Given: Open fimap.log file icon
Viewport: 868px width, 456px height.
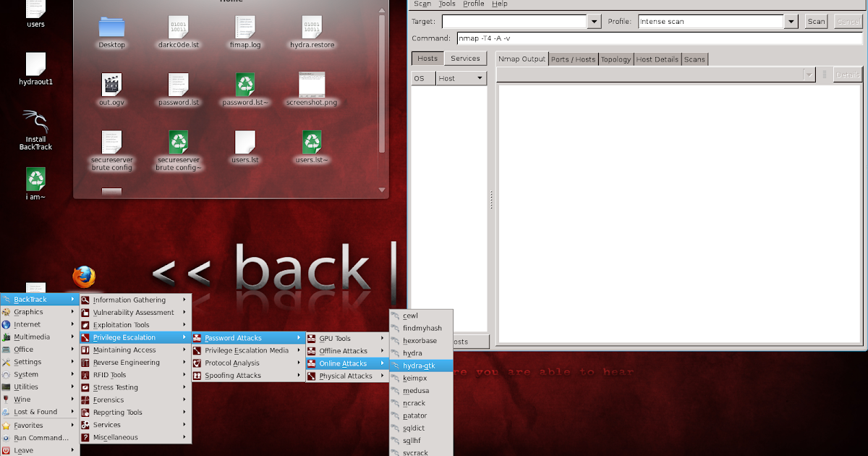Looking at the screenshot, I should point(245,28).
